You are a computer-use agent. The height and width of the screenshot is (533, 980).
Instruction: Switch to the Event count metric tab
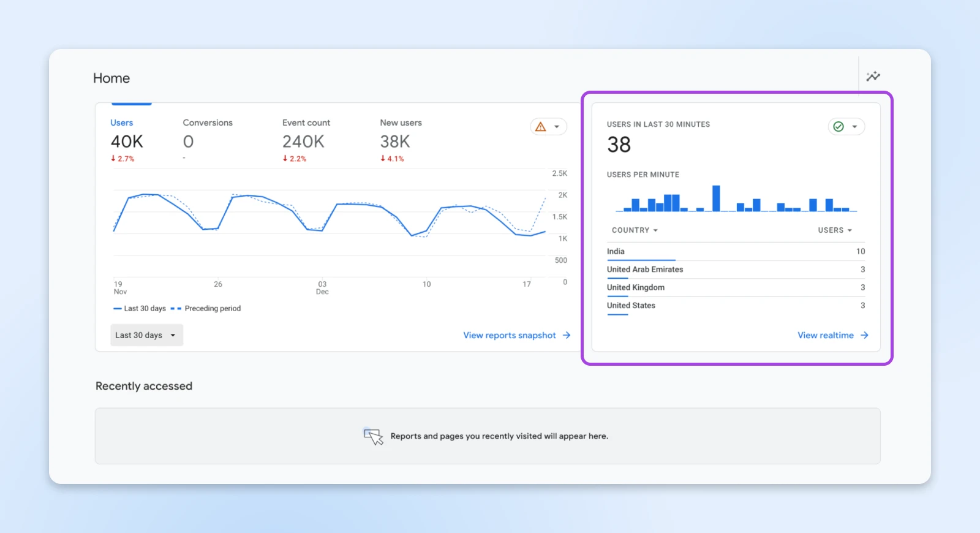click(306, 140)
